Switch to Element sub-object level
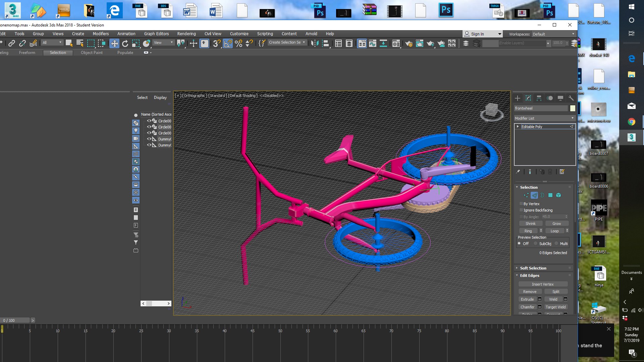The width and height of the screenshot is (644, 362). point(558,195)
